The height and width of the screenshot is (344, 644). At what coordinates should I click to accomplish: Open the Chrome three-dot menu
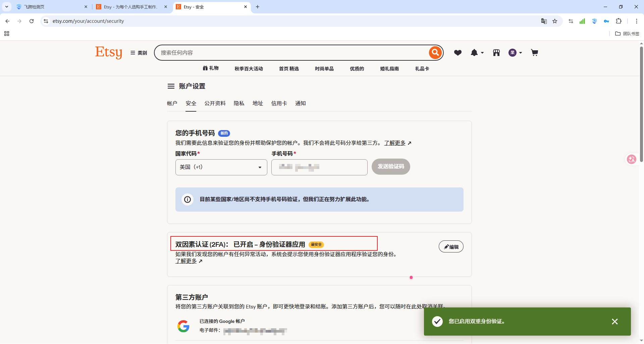pos(637,21)
